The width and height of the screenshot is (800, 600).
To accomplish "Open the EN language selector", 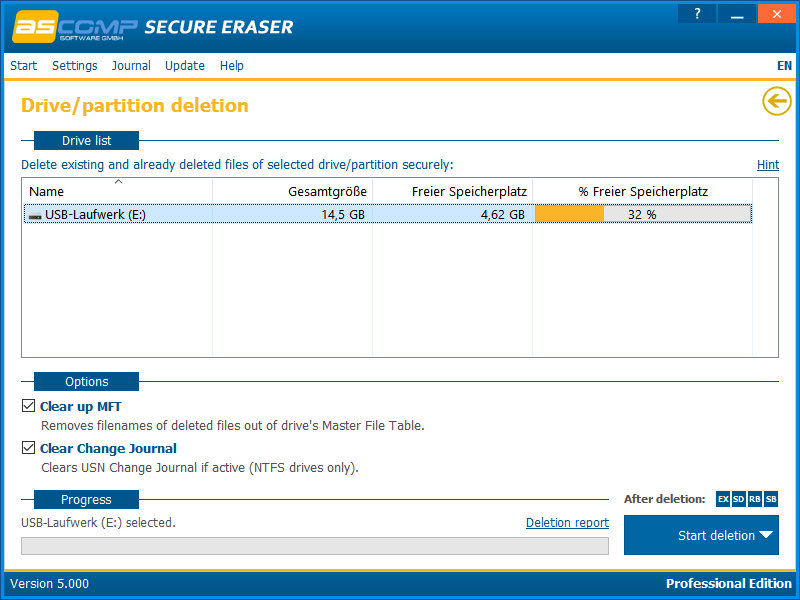I will point(784,66).
